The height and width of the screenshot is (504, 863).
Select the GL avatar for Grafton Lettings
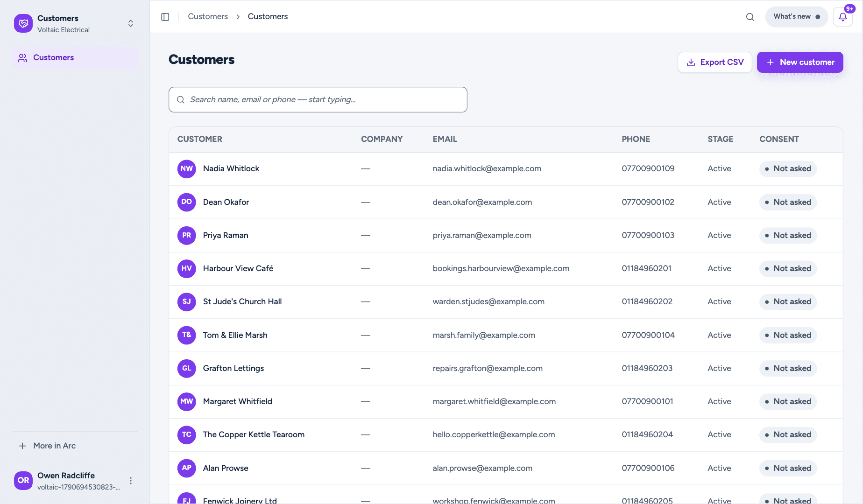[187, 368]
